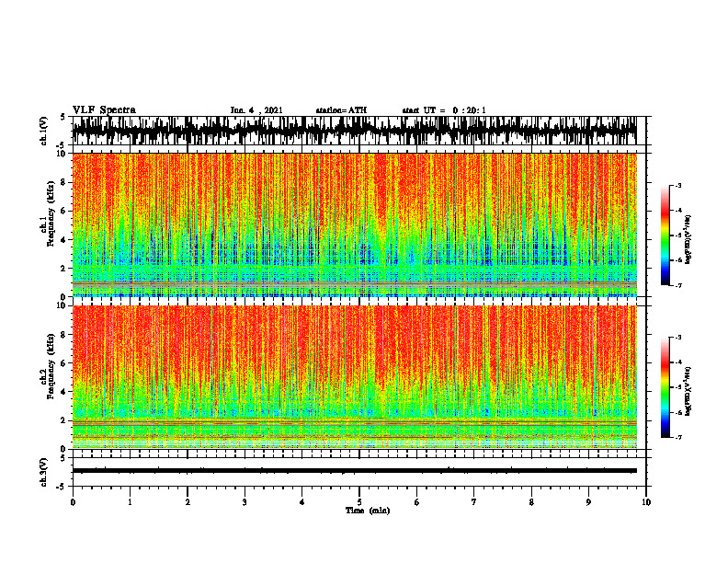Click the '8' kHz tick on ch.2 frequency axis
The width and height of the screenshot is (728, 563).
click(x=64, y=335)
